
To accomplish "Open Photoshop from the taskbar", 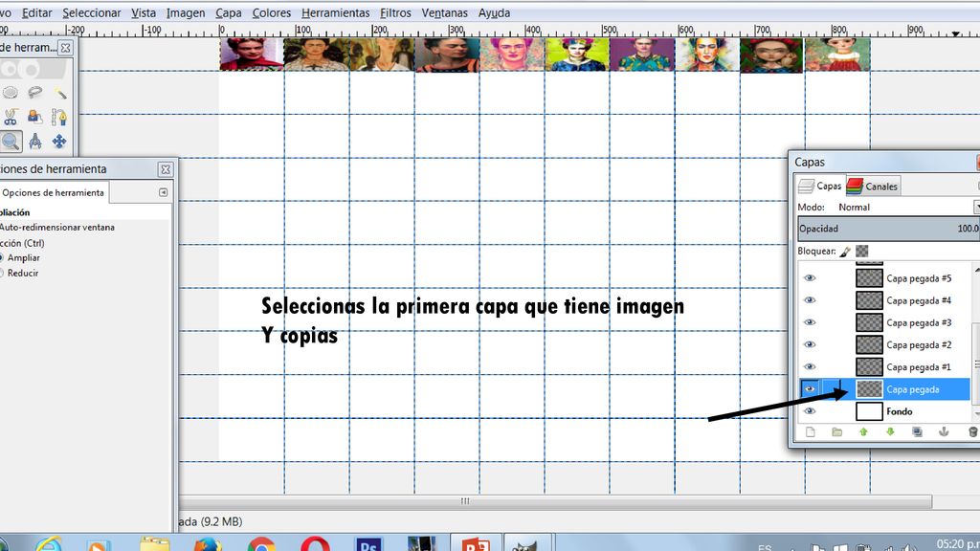I will 368,544.
